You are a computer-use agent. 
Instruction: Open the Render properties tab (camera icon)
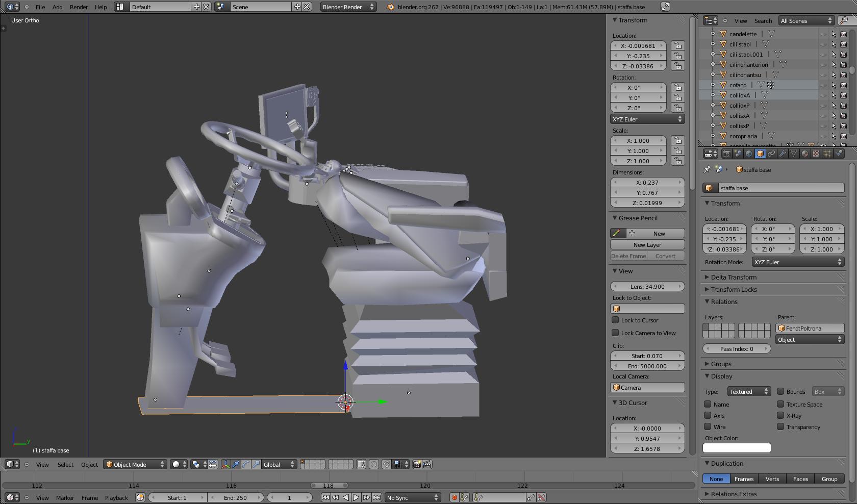[x=727, y=154]
